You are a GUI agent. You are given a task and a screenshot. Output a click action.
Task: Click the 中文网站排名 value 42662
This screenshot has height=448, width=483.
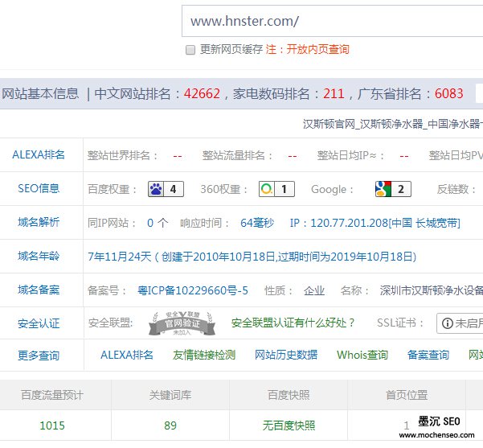point(202,93)
